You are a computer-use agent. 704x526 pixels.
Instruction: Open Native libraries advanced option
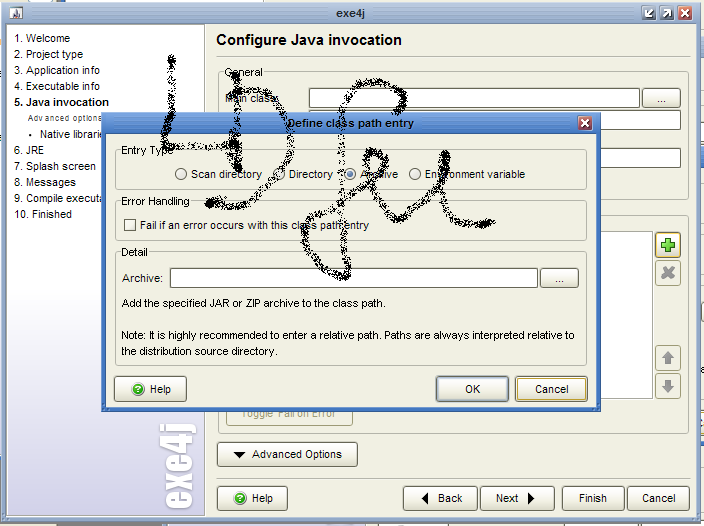point(70,134)
